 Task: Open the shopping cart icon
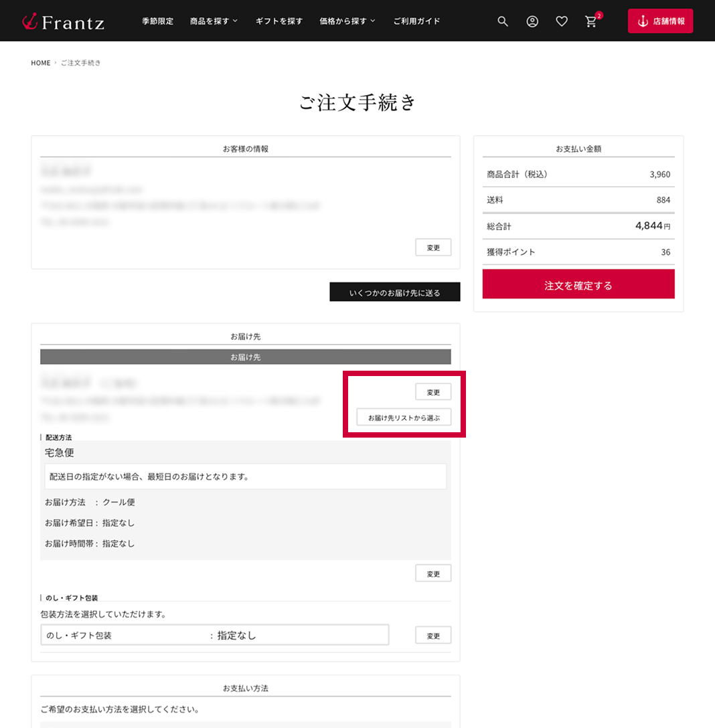click(x=591, y=21)
